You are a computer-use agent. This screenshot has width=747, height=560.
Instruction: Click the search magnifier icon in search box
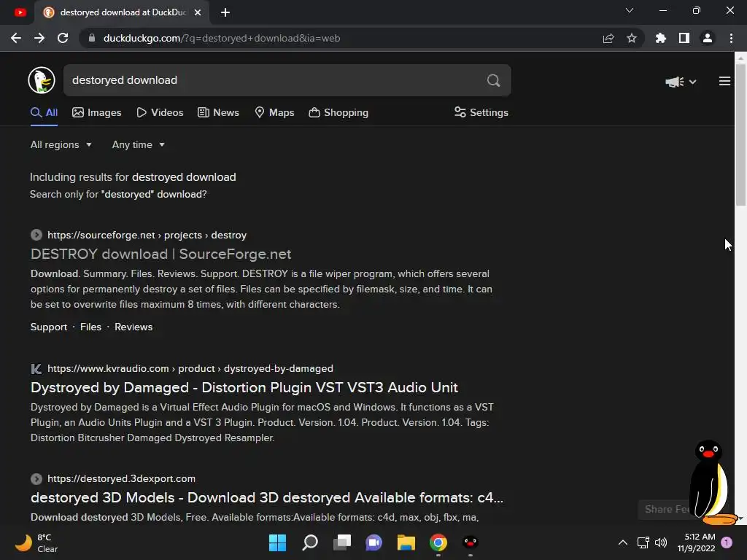click(x=494, y=80)
